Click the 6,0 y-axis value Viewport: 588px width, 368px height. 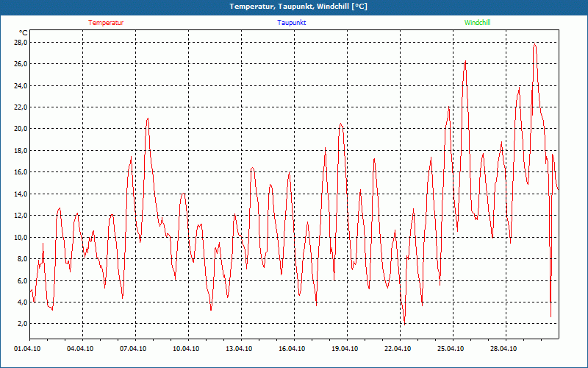(23, 280)
